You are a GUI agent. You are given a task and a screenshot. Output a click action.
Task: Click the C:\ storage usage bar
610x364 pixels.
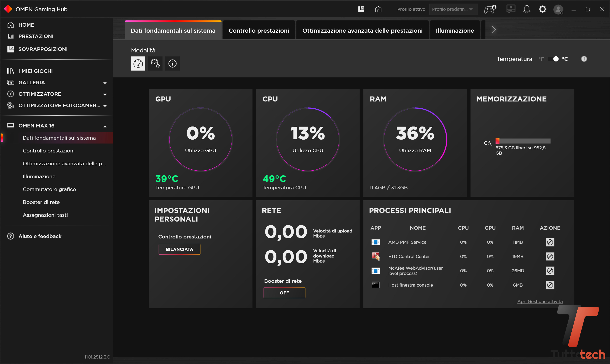pyautogui.click(x=523, y=141)
